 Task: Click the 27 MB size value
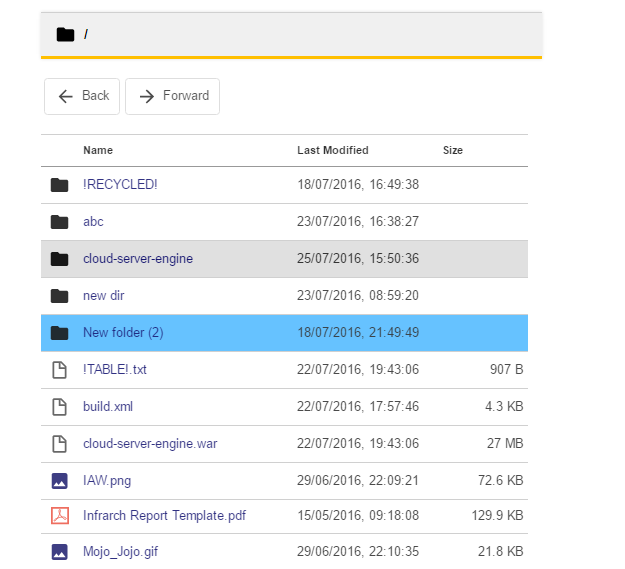tap(505, 443)
